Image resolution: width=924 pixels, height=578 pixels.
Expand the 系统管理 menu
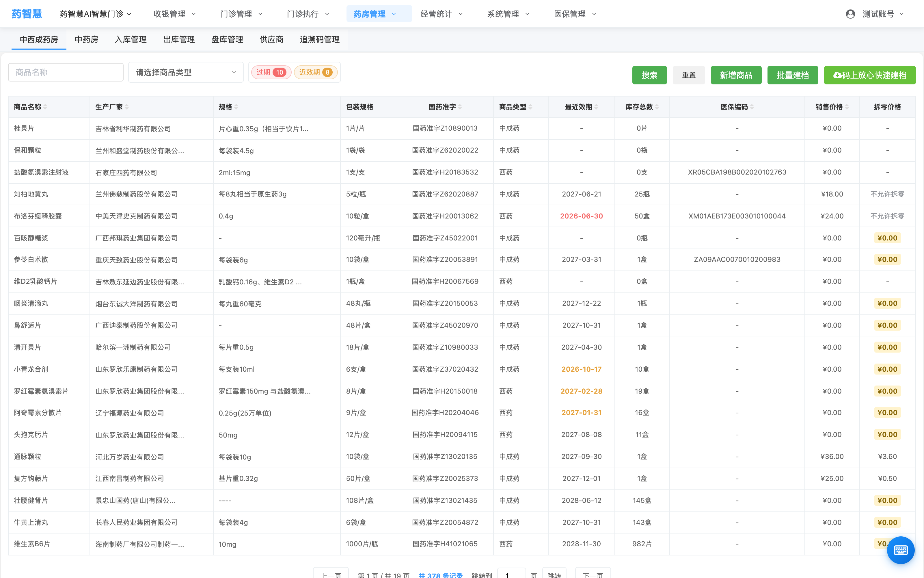pos(508,14)
